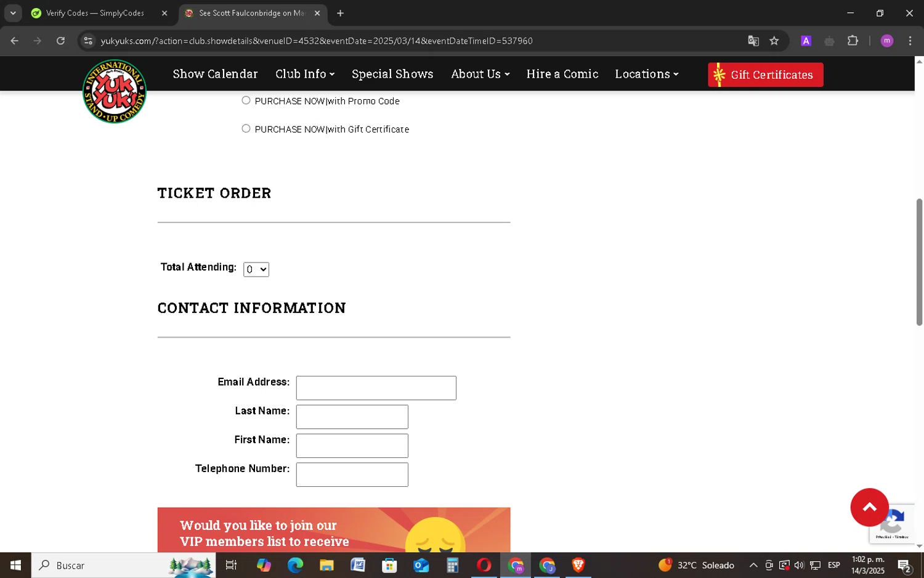The height and width of the screenshot is (578, 924).
Task: Open the weather widget showing 32°C Soleado
Action: tap(696, 565)
